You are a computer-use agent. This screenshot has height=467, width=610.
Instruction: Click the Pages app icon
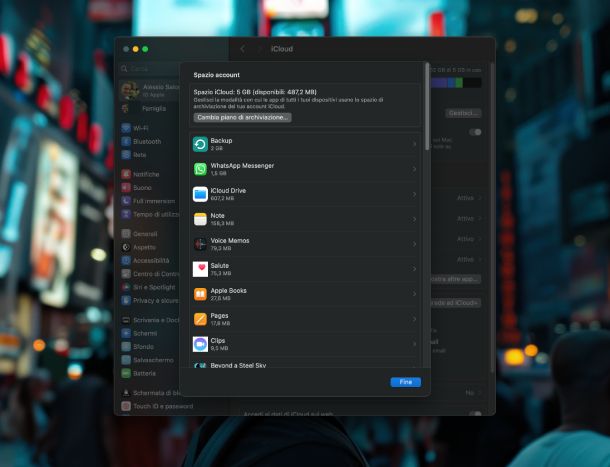click(x=200, y=319)
